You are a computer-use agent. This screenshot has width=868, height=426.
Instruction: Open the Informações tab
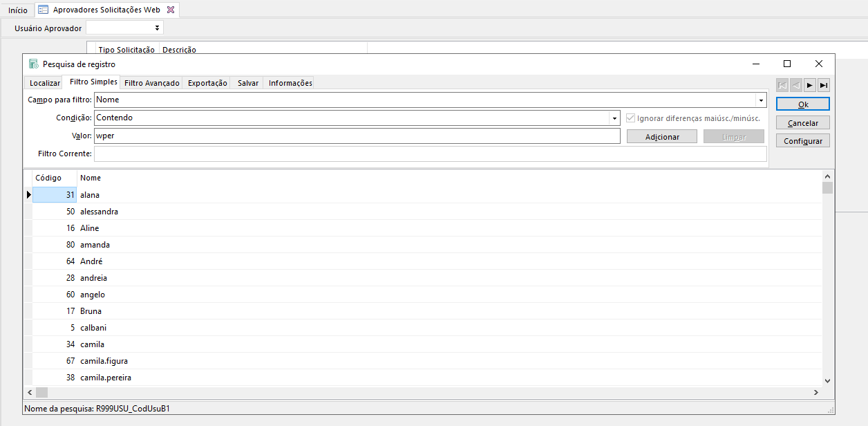[290, 83]
